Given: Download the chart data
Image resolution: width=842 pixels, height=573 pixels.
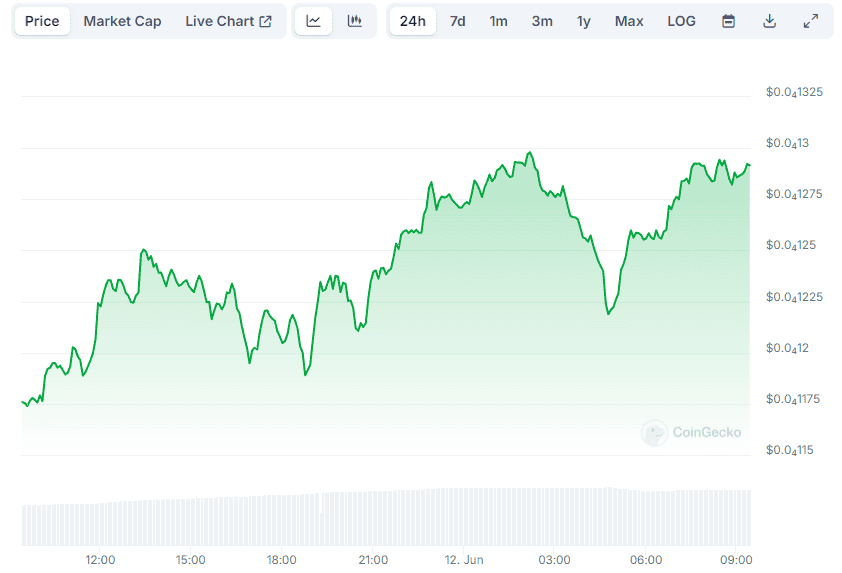Looking at the screenshot, I should click(770, 21).
